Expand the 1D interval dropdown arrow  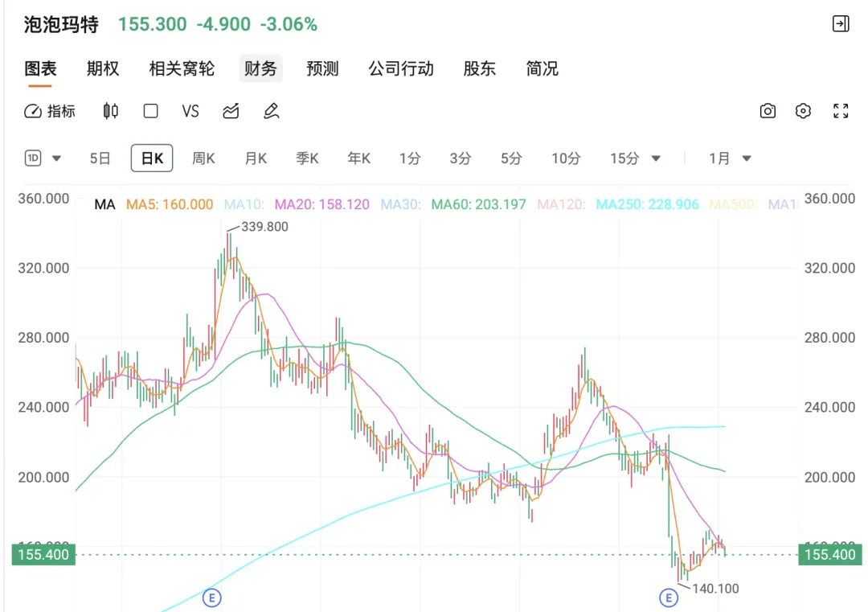click(x=56, y=158)
